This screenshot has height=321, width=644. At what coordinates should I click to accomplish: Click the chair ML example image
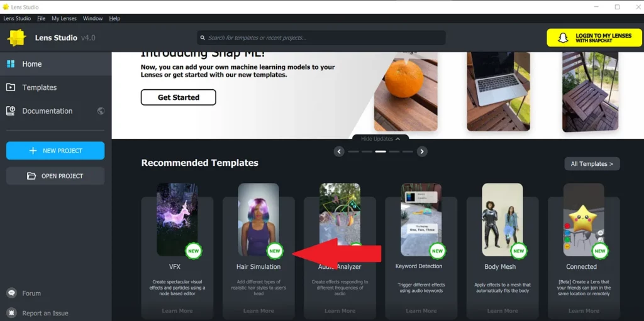(590, 91)
